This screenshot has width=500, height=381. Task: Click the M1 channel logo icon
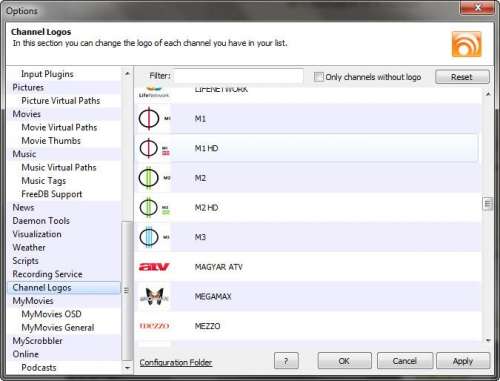[x=154, y=118]
